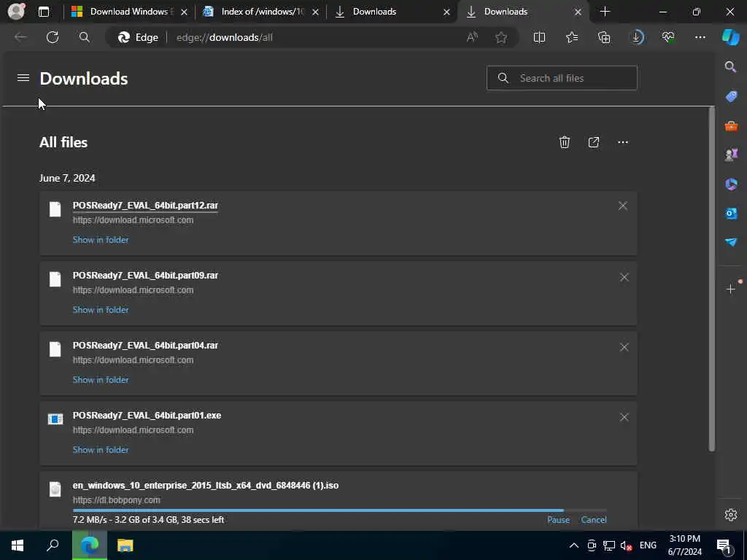Image resolution: width=747 pixels, height=560 pixels.
Task: Close the Index of /windows tab
Action: coord(315,12)
